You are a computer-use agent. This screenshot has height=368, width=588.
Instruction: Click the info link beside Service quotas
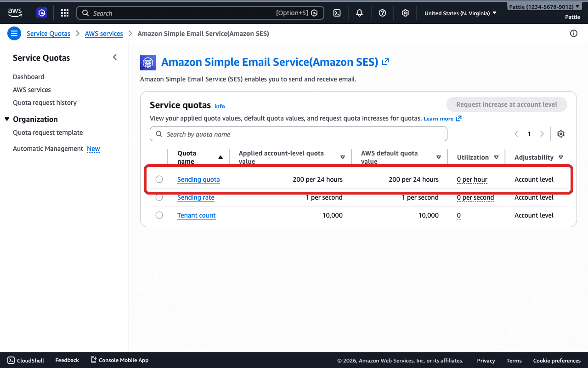[x=220, y=106]
